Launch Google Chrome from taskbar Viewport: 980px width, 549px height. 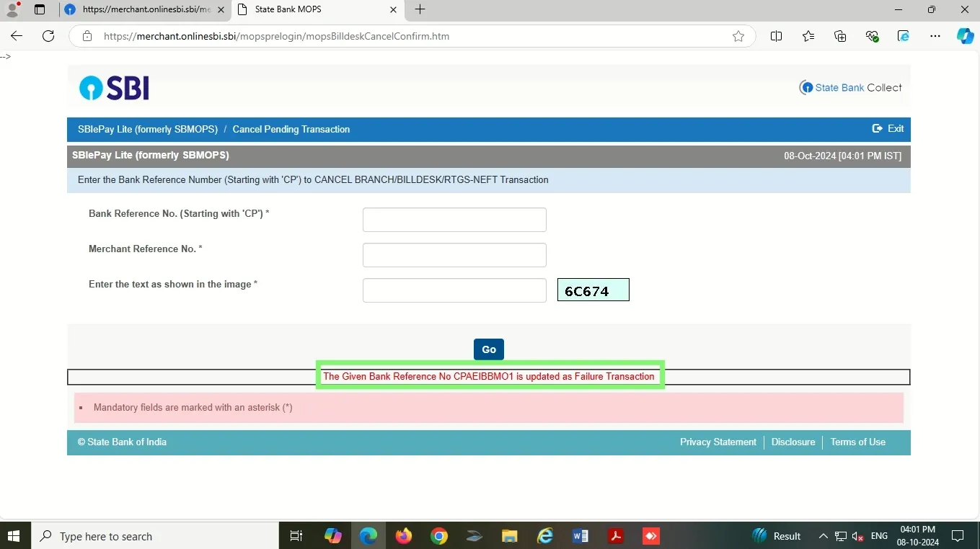(x=439, y=536)
